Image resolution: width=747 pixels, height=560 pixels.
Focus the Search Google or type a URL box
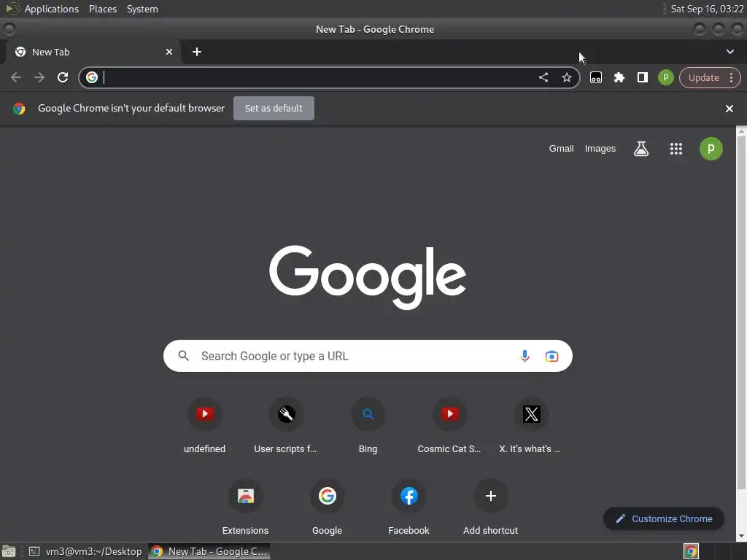pyautogui.click(x=368, y=356)
